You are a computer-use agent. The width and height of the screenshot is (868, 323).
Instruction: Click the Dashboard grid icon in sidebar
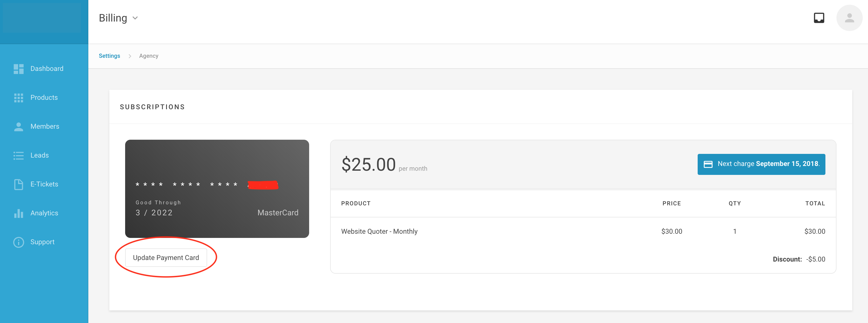(19, 69)
